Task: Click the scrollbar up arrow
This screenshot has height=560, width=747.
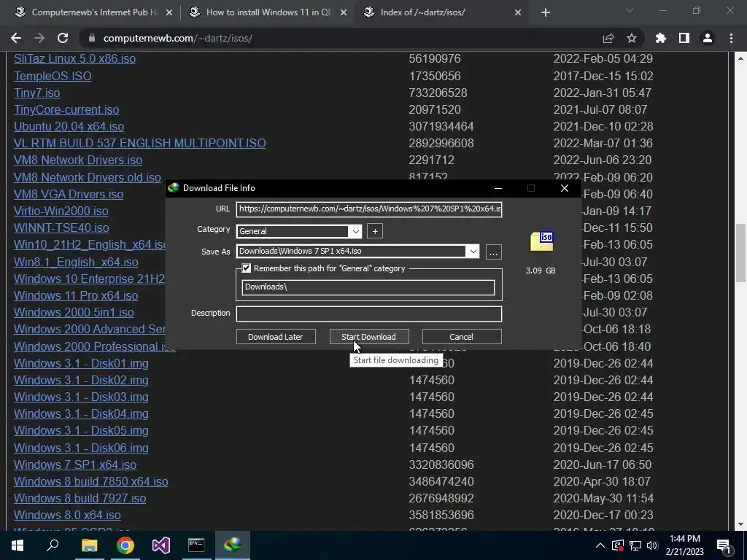Action: (740, 58)
